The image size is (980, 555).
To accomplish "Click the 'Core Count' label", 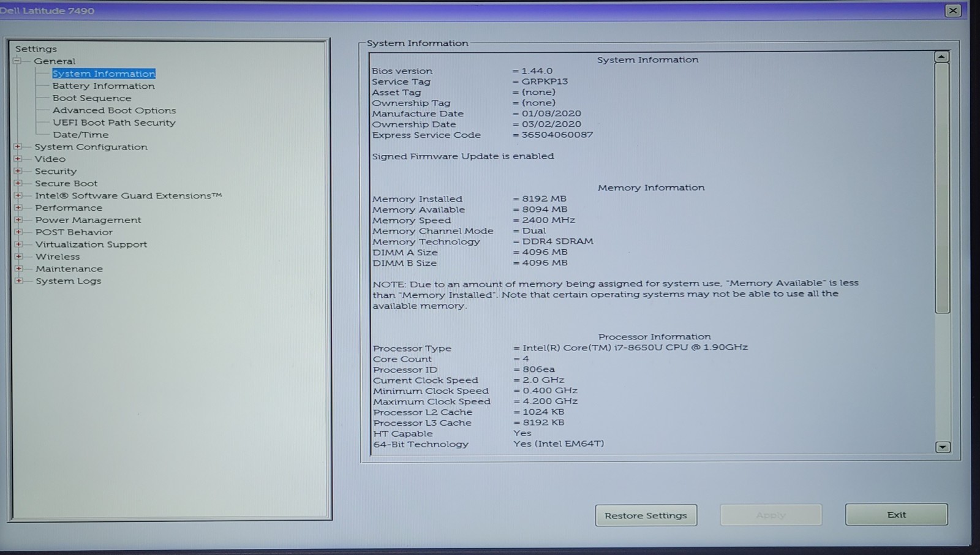I will point(402,359).
